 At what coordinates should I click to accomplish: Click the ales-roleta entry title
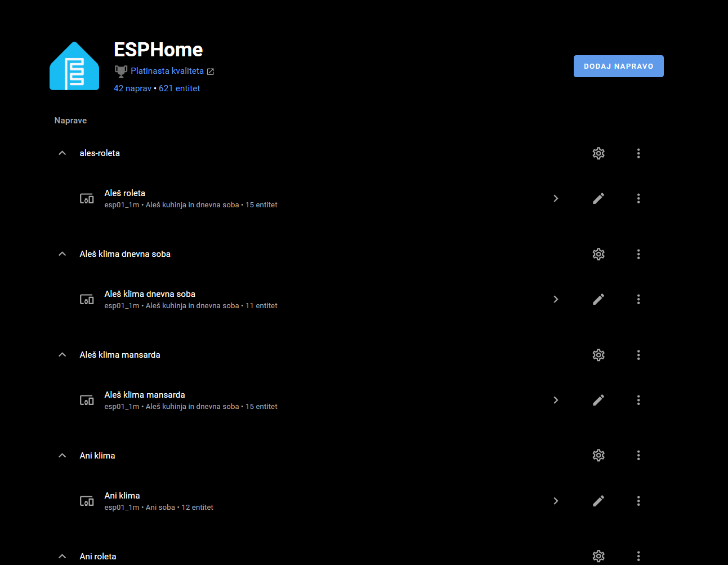point(100,153)
